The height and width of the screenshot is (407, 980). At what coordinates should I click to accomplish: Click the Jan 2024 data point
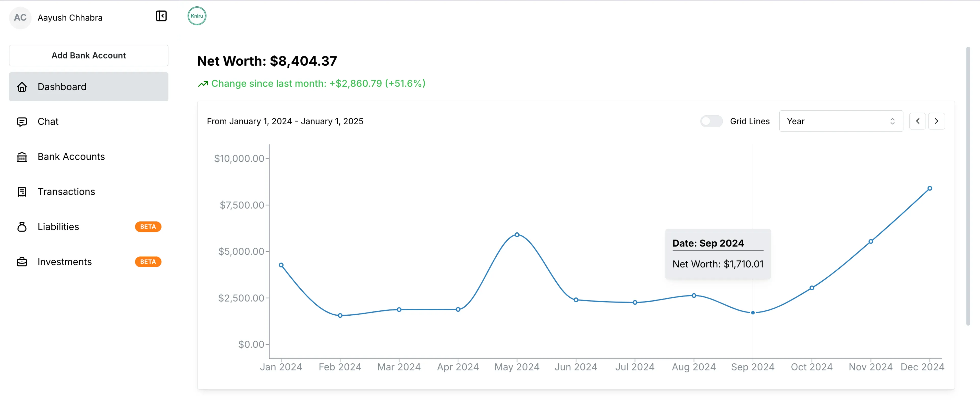pyautogui.click(x=281, y=265)
